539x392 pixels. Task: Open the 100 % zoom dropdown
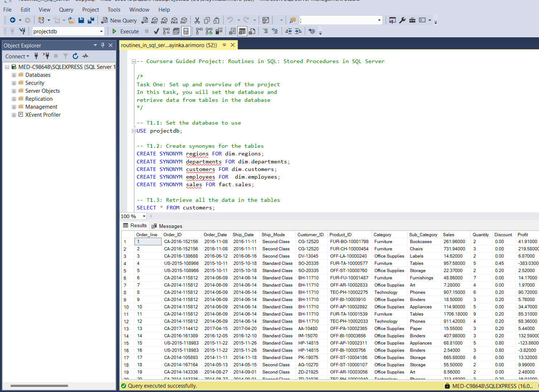click(x=144, y=216)
